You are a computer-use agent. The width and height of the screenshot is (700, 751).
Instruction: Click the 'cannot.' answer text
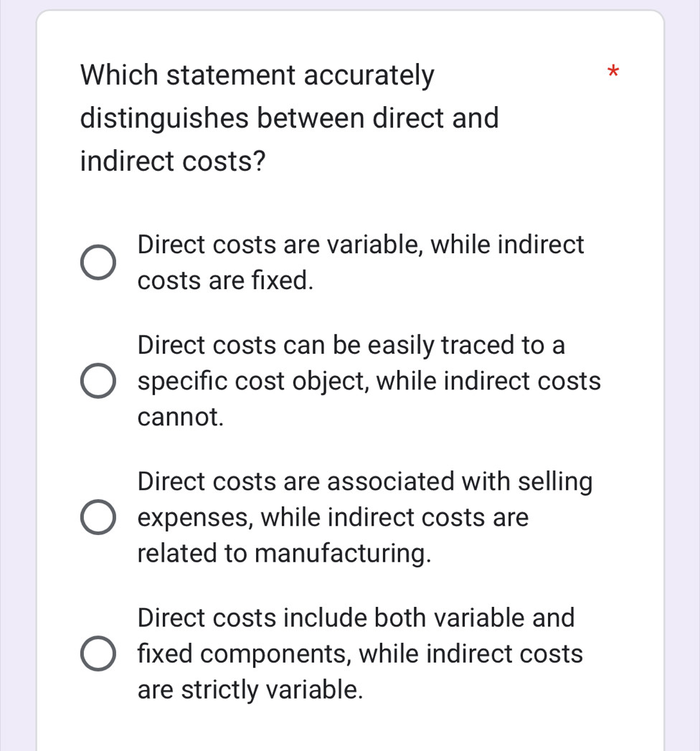point(181,417)
